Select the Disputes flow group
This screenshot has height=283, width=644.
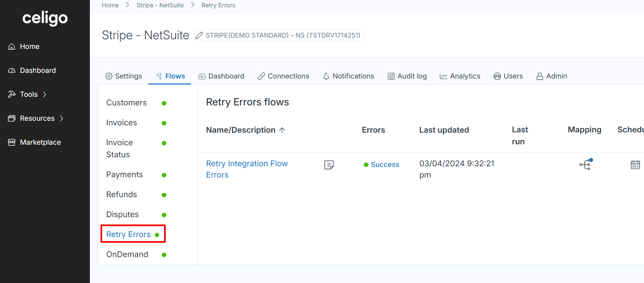[122, 214]
